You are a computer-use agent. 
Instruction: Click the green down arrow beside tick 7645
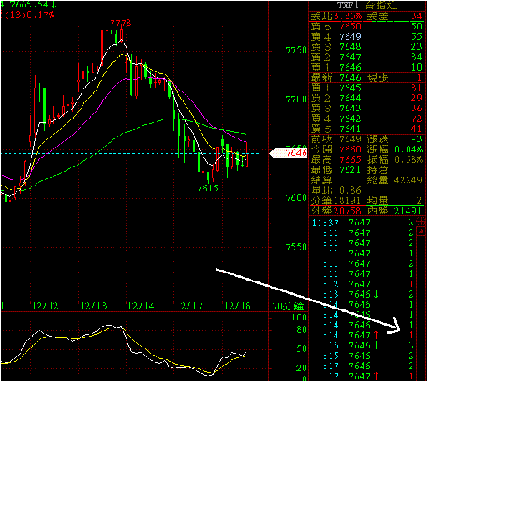[376, 295]
